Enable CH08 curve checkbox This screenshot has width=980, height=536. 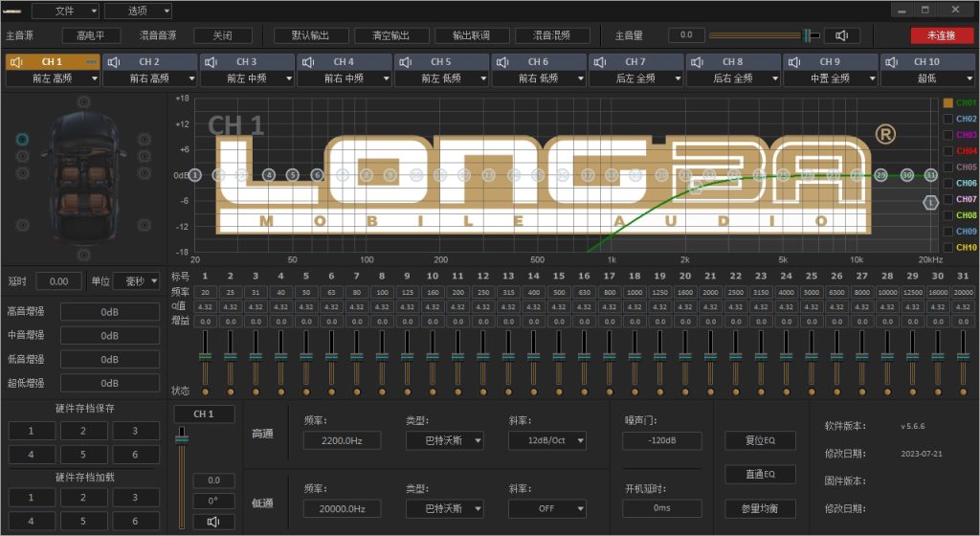coord(948,215)
